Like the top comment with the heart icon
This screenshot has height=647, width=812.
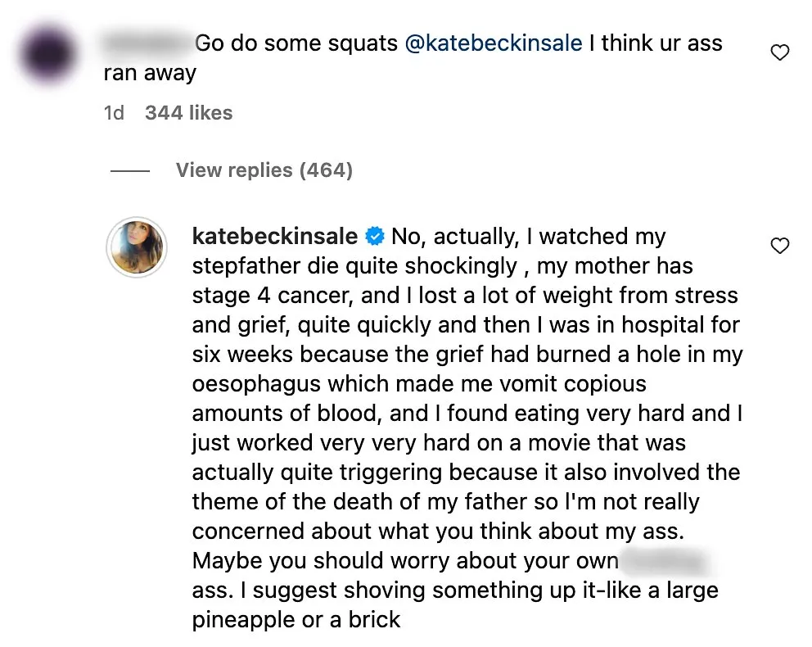[780, 52]
